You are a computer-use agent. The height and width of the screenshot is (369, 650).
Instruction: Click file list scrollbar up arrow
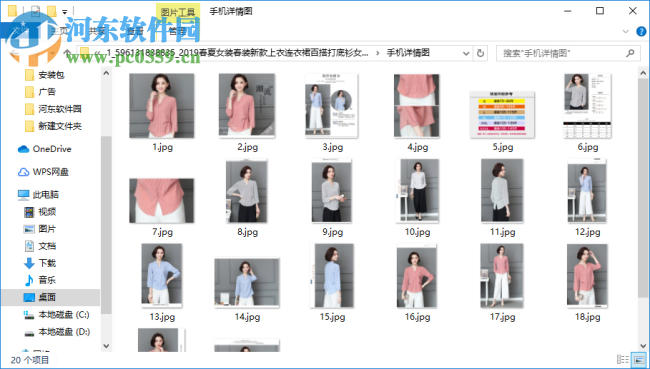click(x=643, y=73)
